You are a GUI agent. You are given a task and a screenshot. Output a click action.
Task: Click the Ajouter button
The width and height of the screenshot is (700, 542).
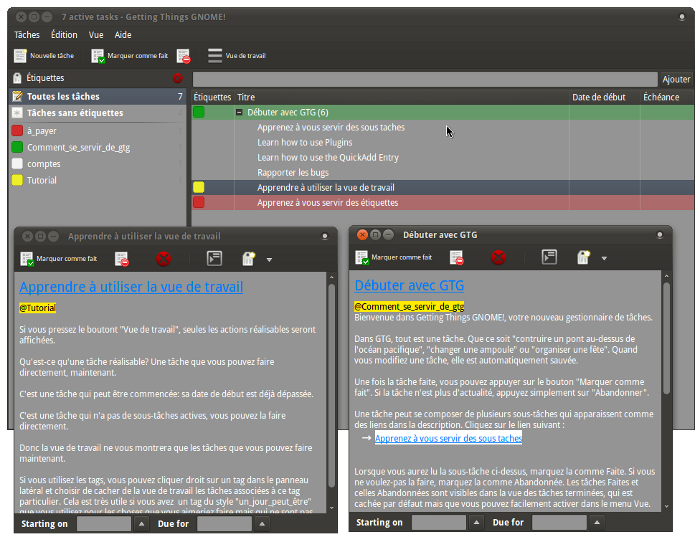(676, 79)
